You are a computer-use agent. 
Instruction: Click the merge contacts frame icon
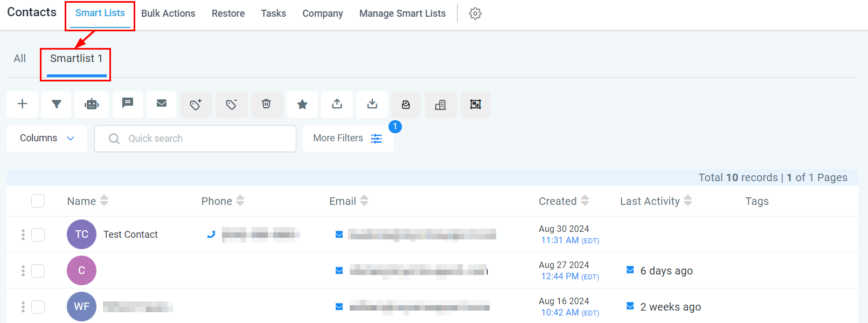click(x=475, y=105)
